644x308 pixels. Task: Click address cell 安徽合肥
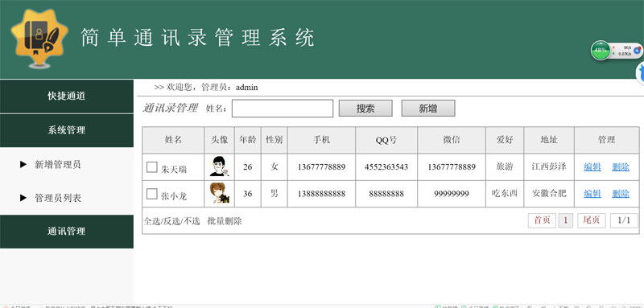coord(549,194)
